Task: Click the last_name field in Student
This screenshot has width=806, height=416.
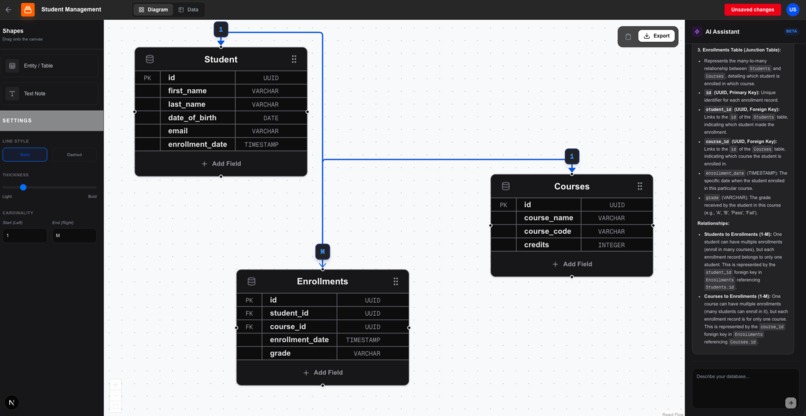Action: [x=187, y=104]
